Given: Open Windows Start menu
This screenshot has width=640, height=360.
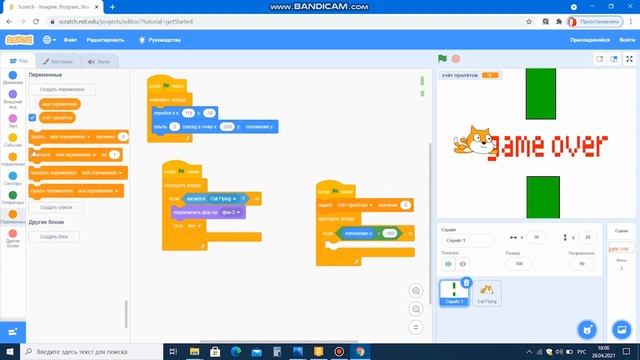Looking at the screenshot, I should point(10,351).
